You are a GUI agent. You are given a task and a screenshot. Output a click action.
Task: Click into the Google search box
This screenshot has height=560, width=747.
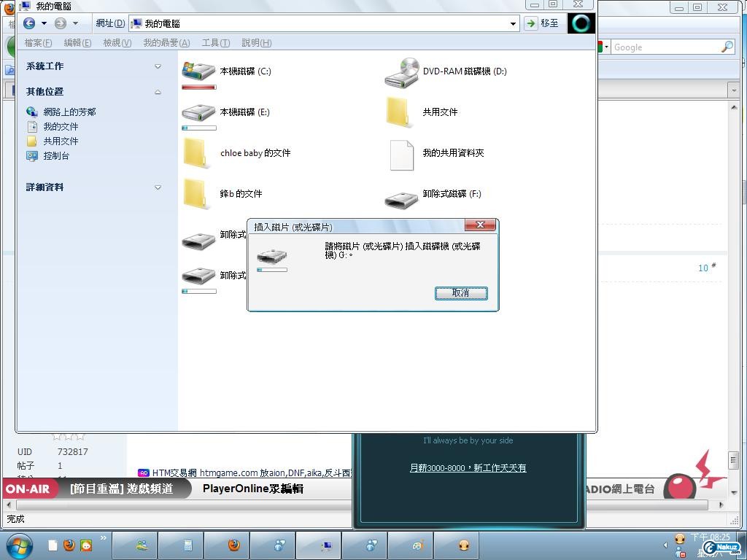[x=664, y=47]
